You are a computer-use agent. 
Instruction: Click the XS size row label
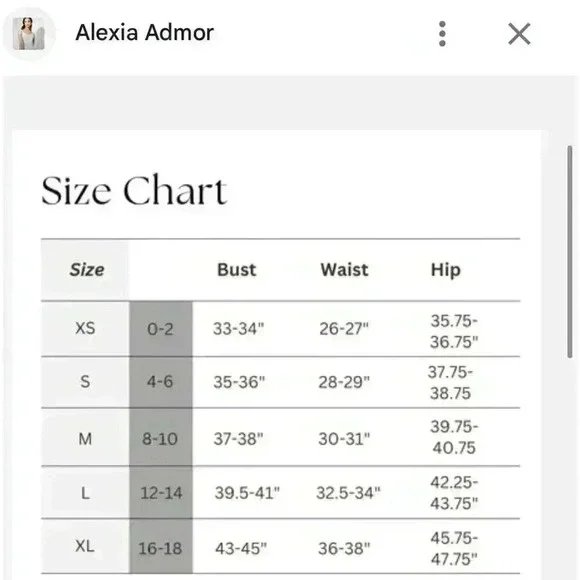point(85,328)
